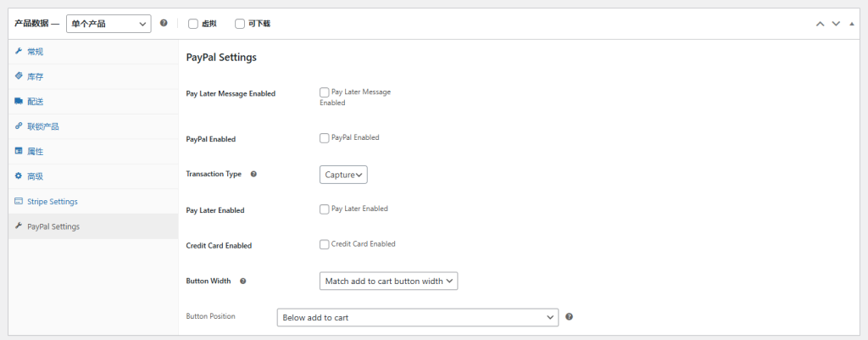
Task: Click the help icon next to Button Width
Action: click(243, 281)
